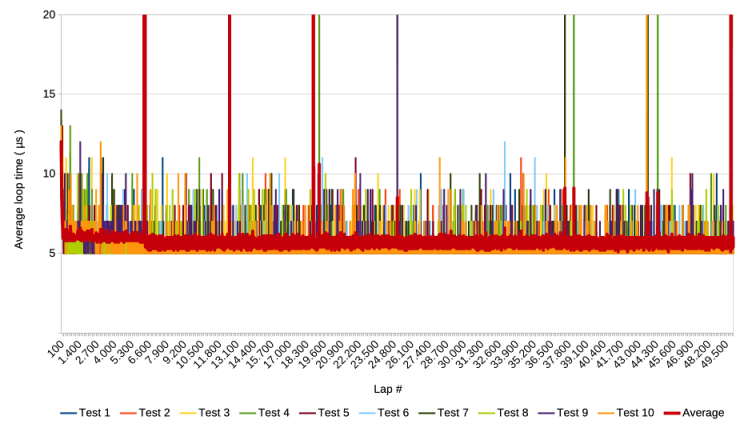Select the Test 8 legend entry
This screenshot has width=748, height=428.
pos(514,413)
